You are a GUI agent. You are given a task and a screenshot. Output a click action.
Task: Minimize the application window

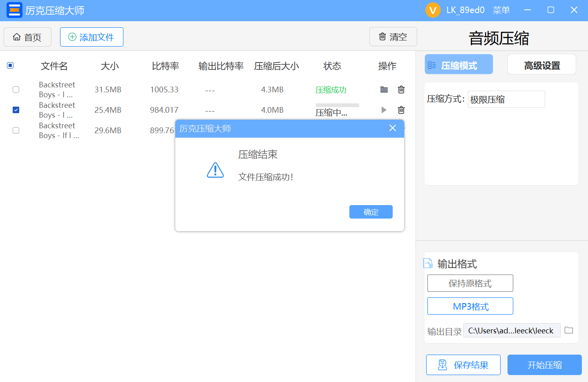[x=528, y=10]
